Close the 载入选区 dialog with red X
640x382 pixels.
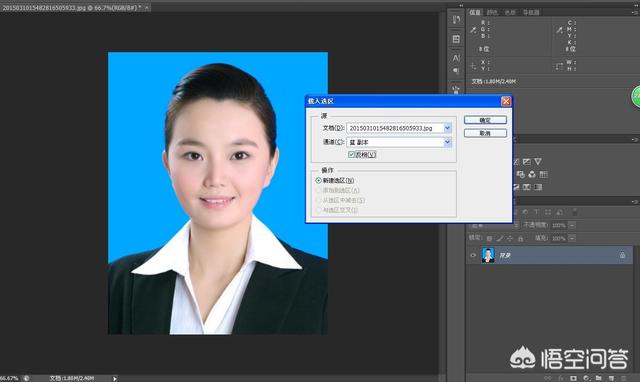[506, 101]
